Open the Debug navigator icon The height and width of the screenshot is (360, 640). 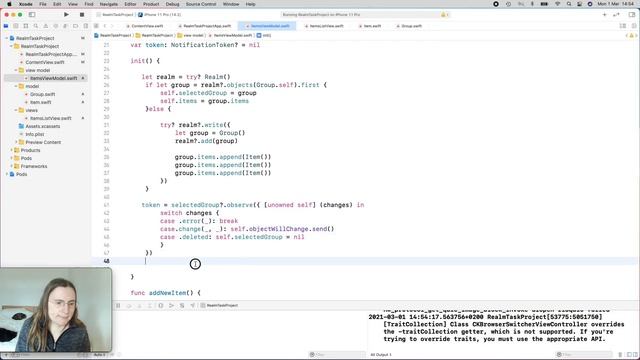click(66, 26)
